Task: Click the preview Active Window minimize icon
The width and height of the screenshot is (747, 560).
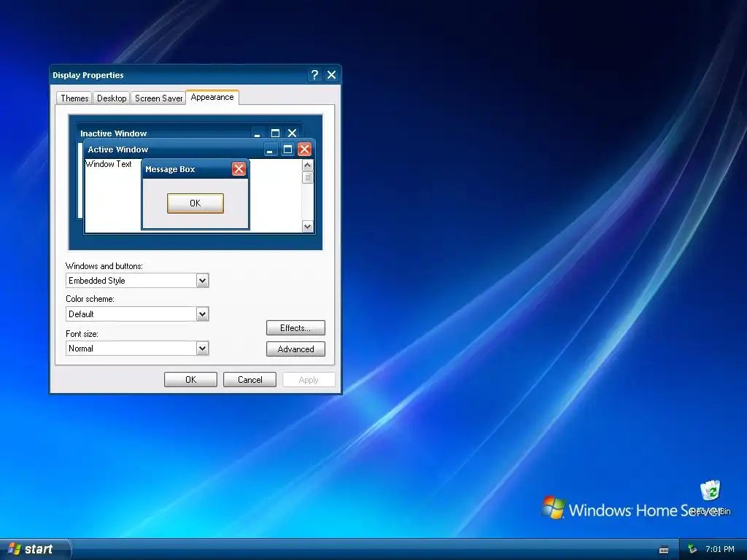Action: pos(270,149)
